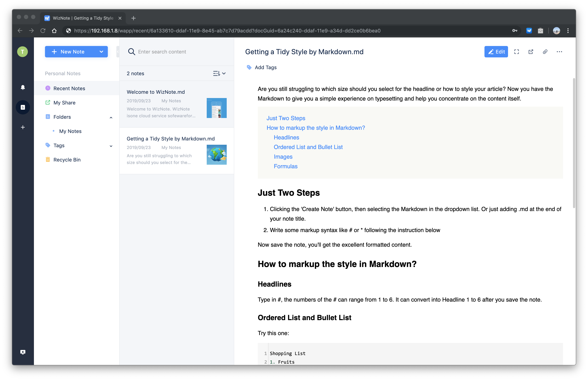
Task: Click the copy link chain icon
Action: (x=545, y=52)
